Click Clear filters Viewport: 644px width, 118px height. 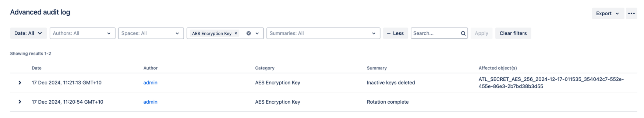coord(513,33)
